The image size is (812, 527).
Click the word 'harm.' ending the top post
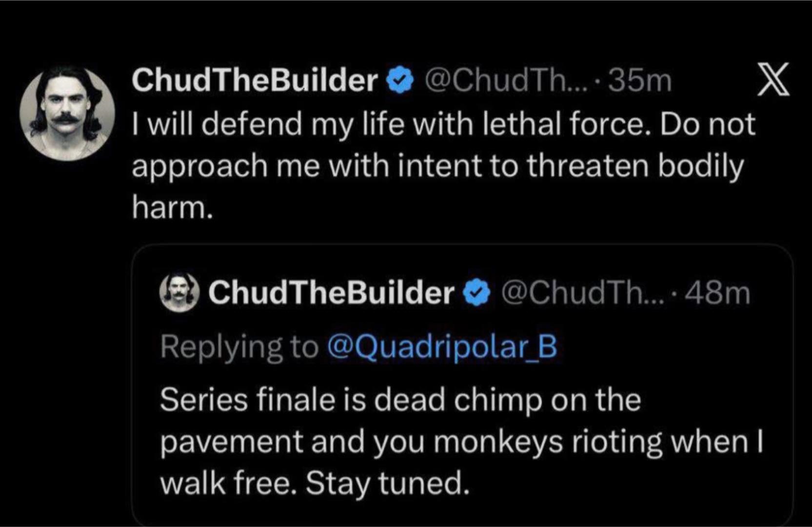tap(173, 208)
